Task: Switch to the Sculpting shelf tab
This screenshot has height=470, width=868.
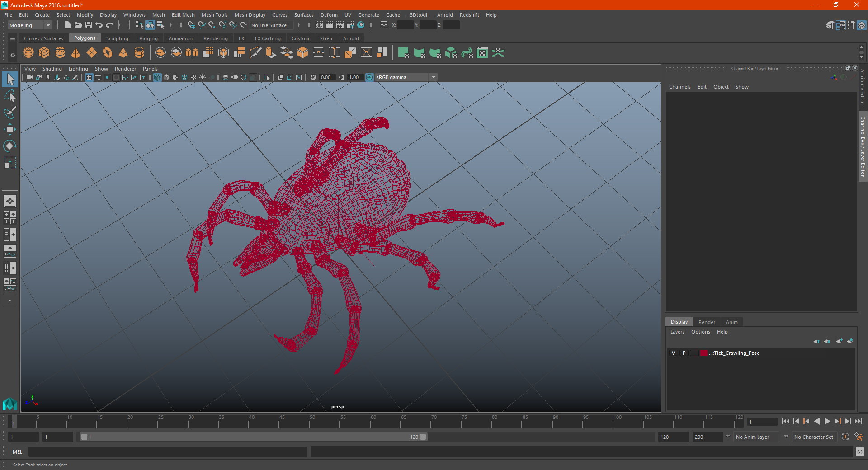Action: coord(117,38)
